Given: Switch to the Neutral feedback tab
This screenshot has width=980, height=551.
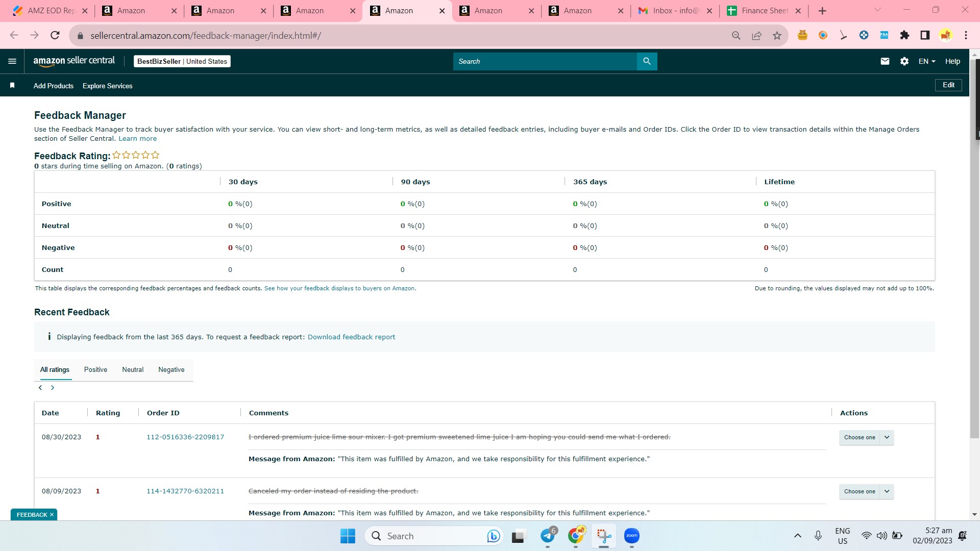Looking at the screenshot, I should coord(133,370).
